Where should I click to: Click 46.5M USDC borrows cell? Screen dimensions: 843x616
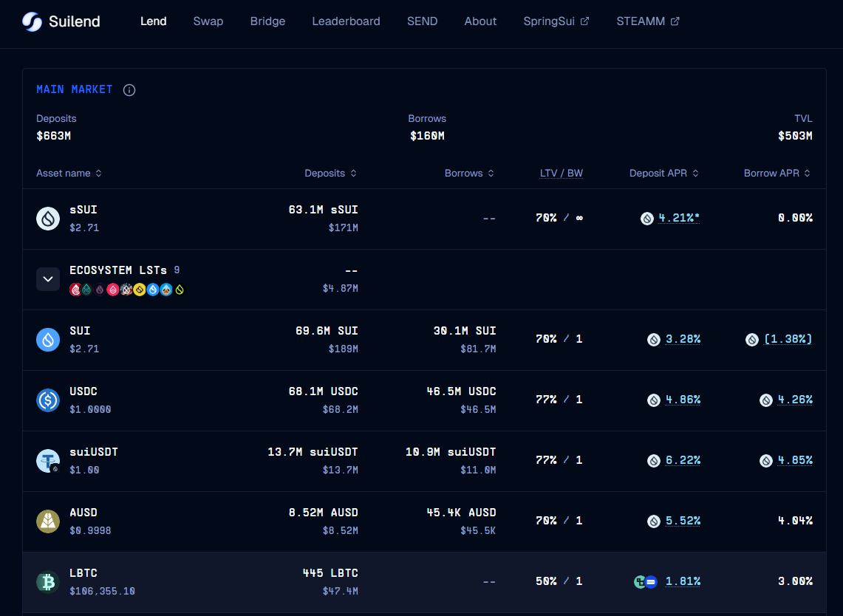461,391
